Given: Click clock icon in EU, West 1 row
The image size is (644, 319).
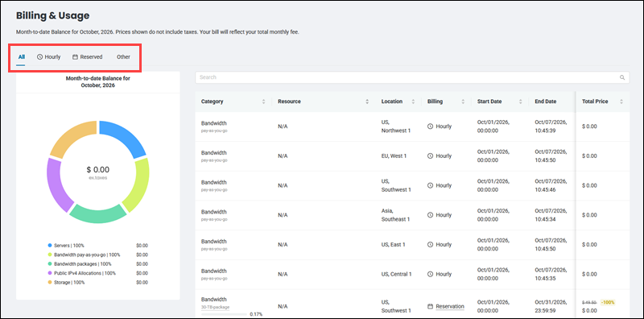Looking at the screenshot, I should [x=430, y=156].
